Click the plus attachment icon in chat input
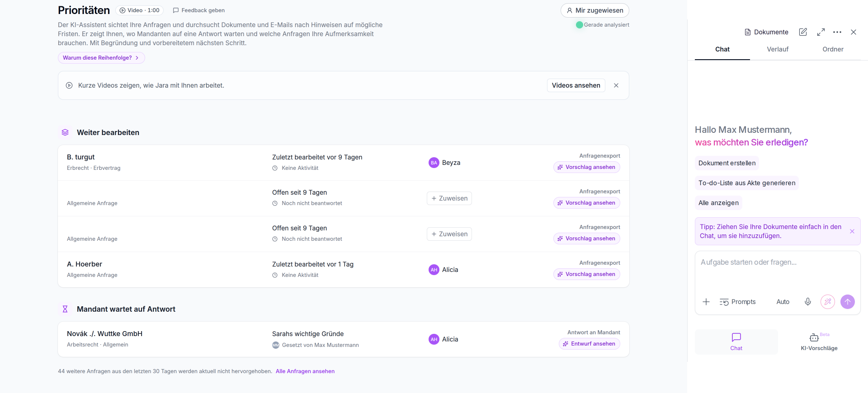 [706, 302]
